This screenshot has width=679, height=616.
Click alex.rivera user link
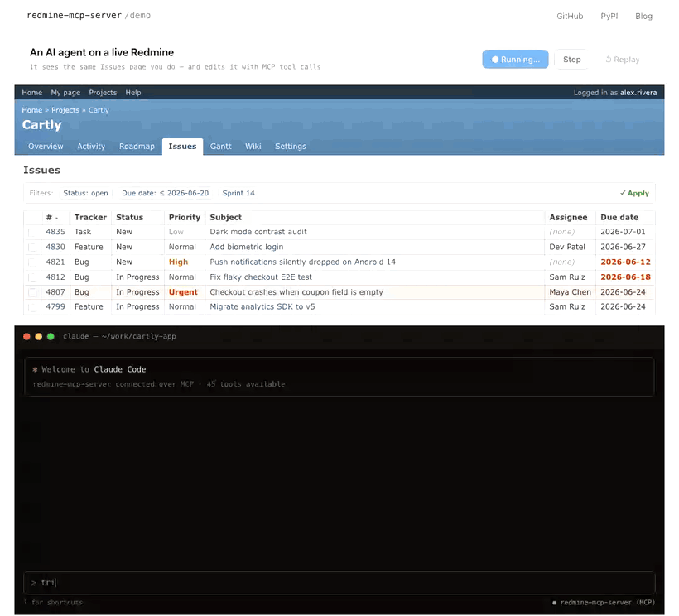tap(638, 93)
